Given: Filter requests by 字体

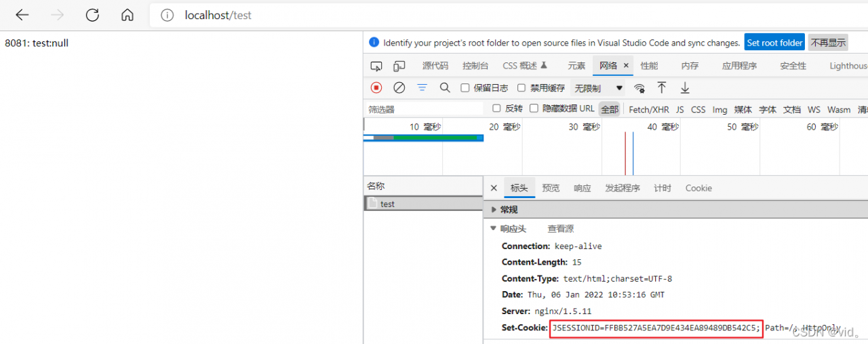Looking at the screenshot, I should [767, 109].
